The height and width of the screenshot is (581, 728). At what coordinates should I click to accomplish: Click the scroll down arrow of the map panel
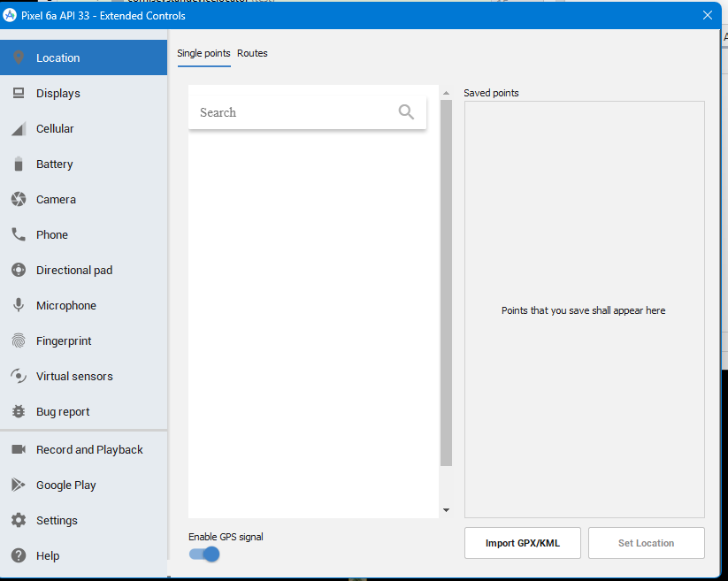(x=446, y=510)
